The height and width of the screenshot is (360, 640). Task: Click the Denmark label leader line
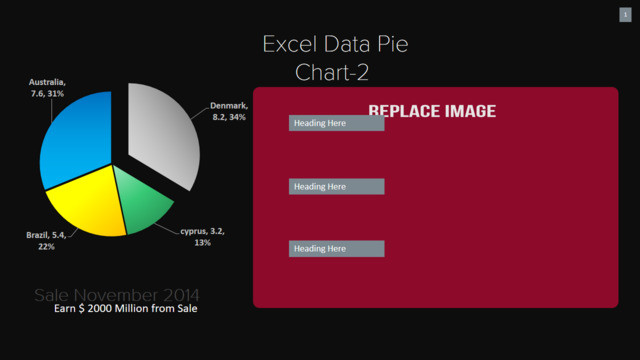(x=200, y=113)
